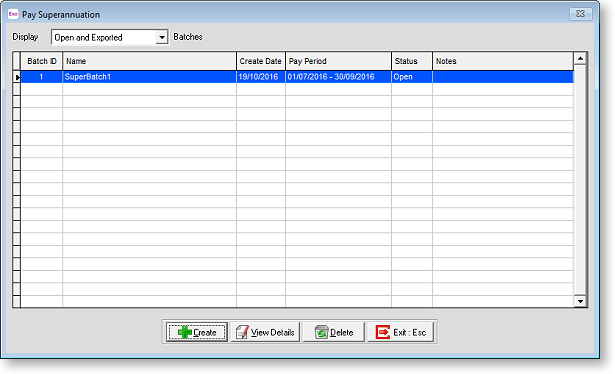Open the Display batches dropdown arrow
This screenshot has width=615, height=374.
pos(162,37)
